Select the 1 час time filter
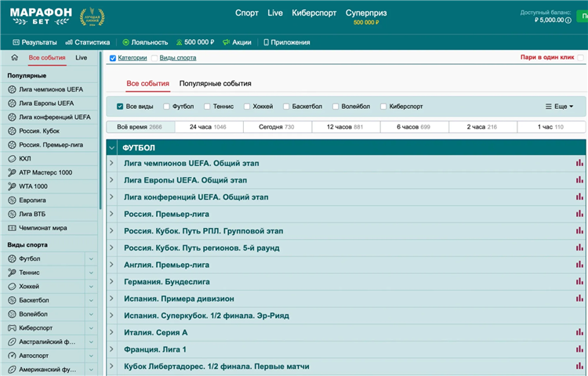 [551, 127]
